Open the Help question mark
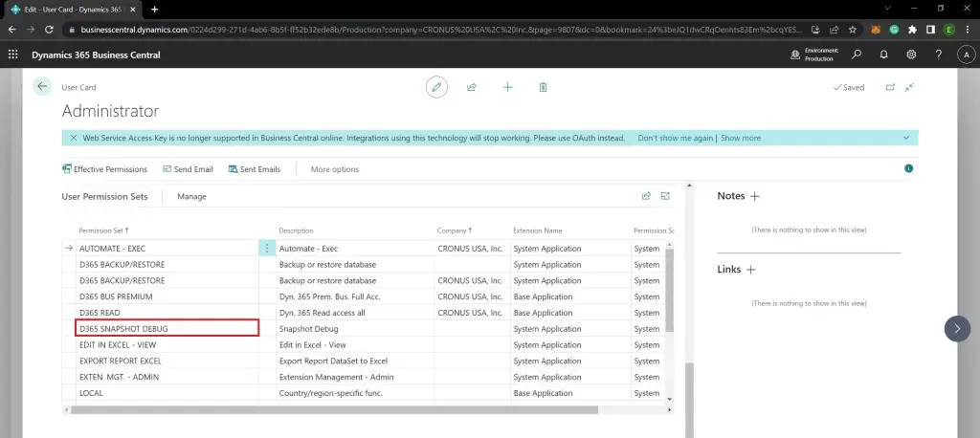Viewport: 980px width, 438px height. 939,55
